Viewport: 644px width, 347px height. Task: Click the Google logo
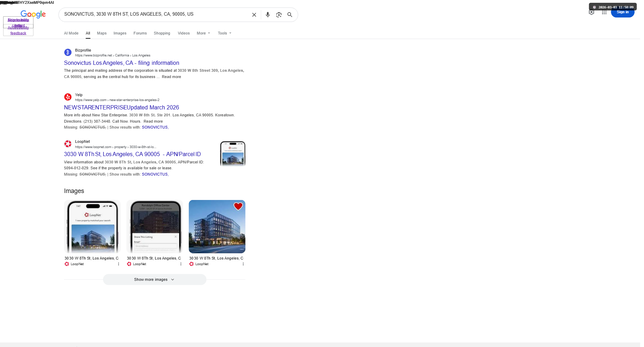[33, 14]
